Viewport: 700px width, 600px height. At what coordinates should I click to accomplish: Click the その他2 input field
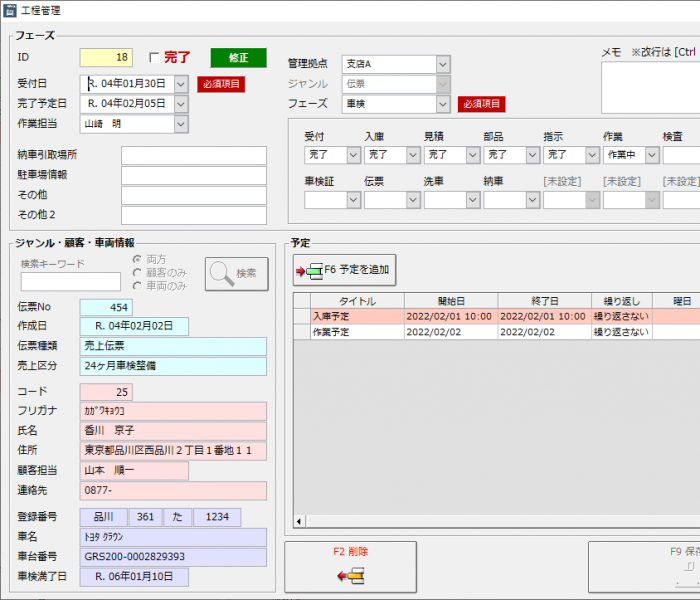(x=194, y=215)
